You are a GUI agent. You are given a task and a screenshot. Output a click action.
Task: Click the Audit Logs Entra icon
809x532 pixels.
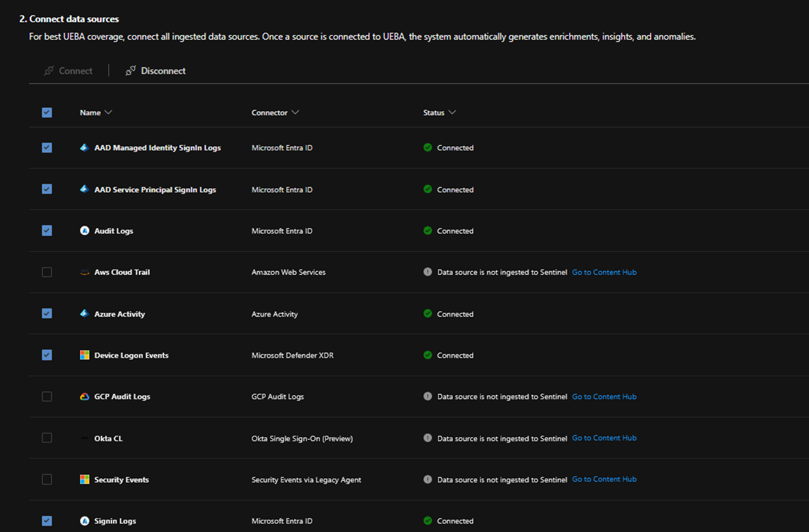click(x=84, y=231)
